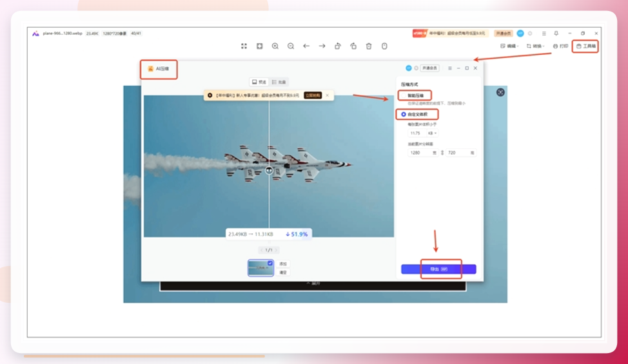Switch to the 批量 batch tab
The width and height of the screenshot is (628, 364).
pyautogui.click(x=279, y=82)
